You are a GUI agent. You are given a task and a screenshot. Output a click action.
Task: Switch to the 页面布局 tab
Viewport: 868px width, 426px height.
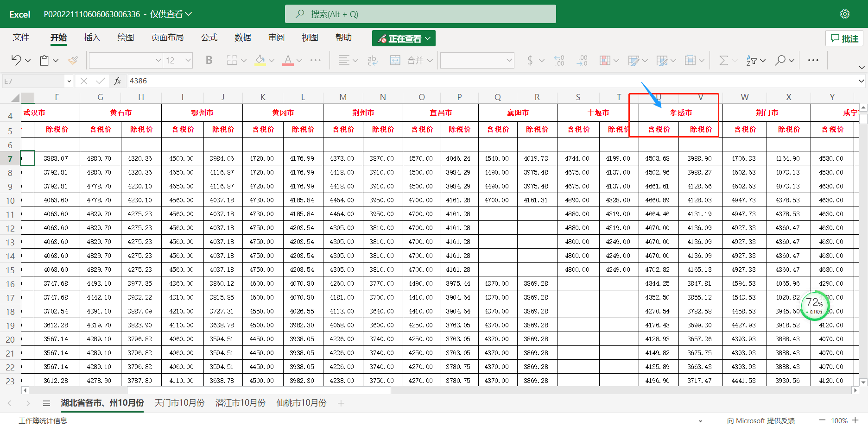[x=167, y=38]
